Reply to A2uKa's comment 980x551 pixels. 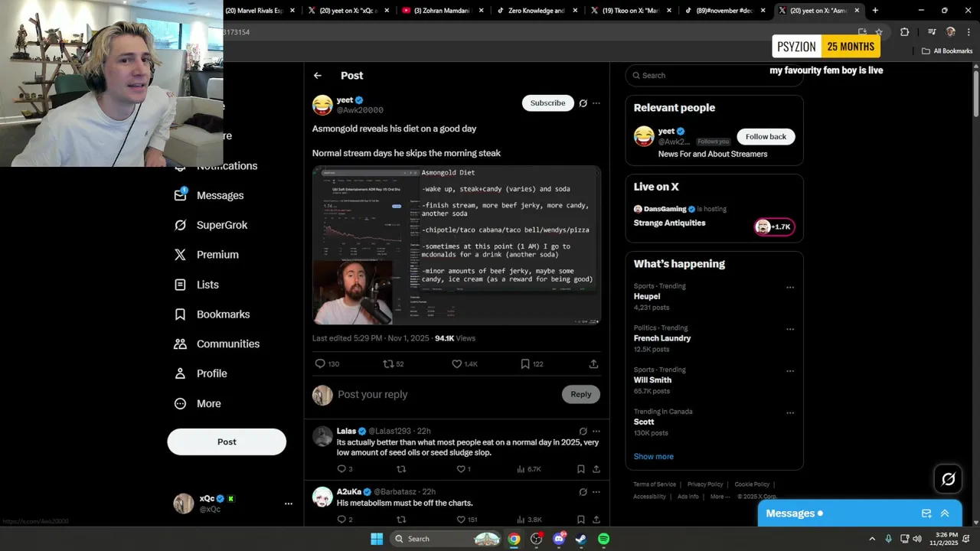coord(341,520)
